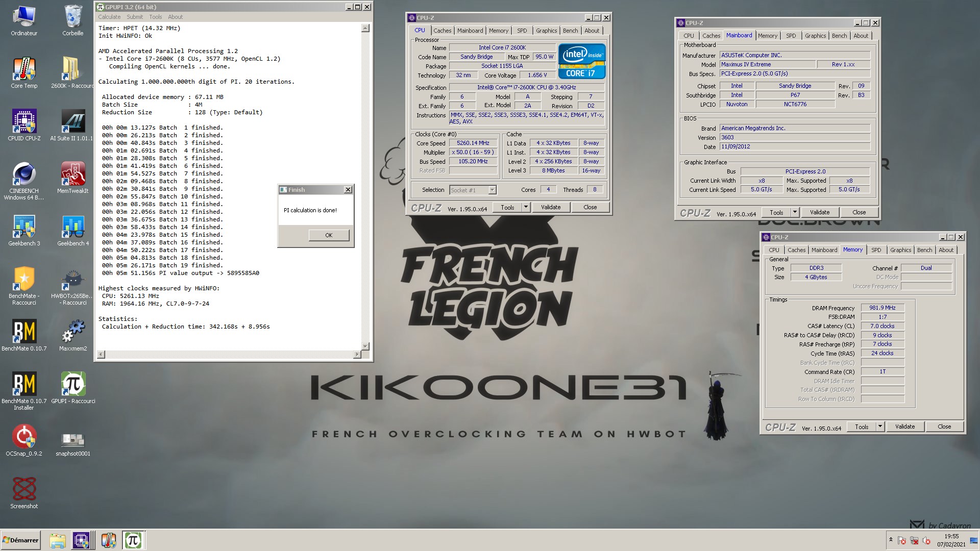The width and height of the screenshot is (980, 551).
Task: Expand the Socket #1 selection dropdown
Action: (x=492, y=190)
